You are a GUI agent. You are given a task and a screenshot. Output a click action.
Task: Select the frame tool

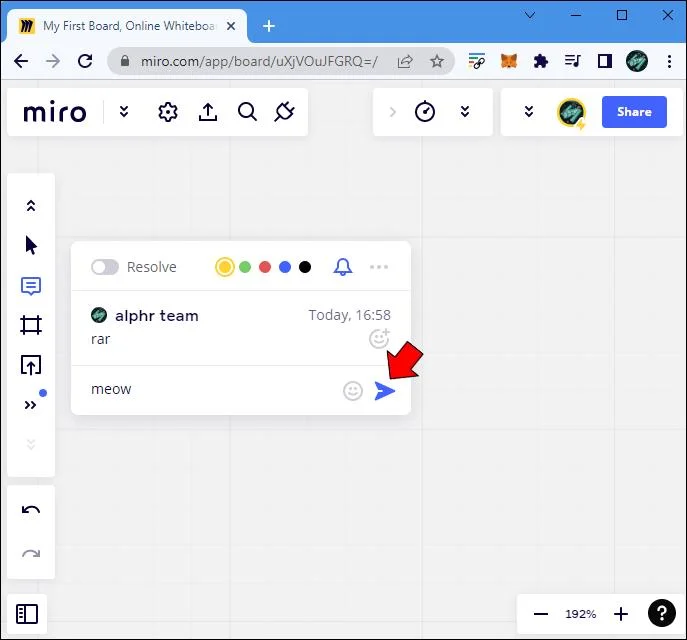tap(31, 325)
